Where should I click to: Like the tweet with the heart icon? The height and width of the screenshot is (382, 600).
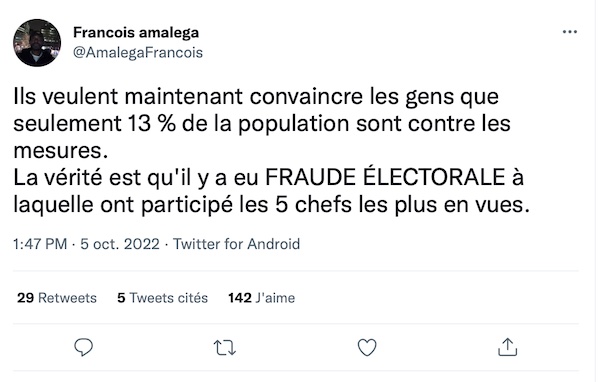367,348
